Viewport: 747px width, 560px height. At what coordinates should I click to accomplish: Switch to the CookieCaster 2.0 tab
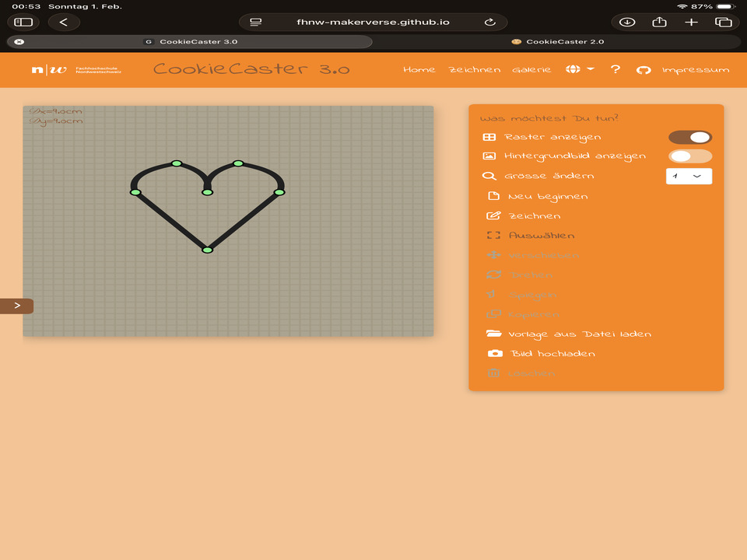point(557,42)
